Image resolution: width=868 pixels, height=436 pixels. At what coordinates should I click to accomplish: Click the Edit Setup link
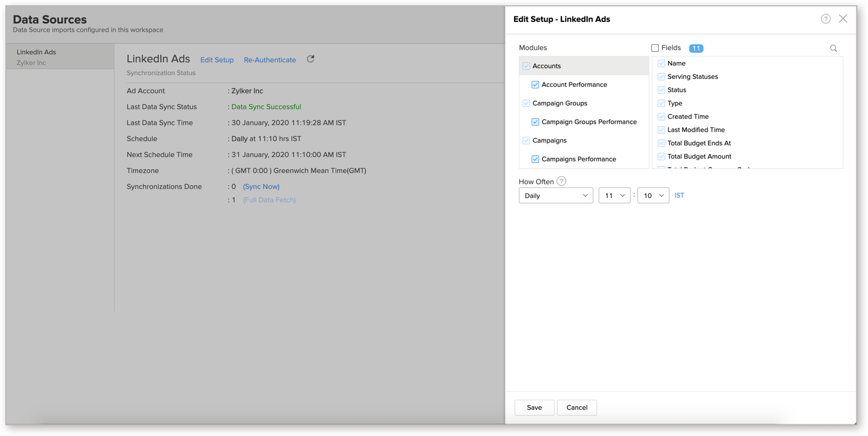point(217,60)
